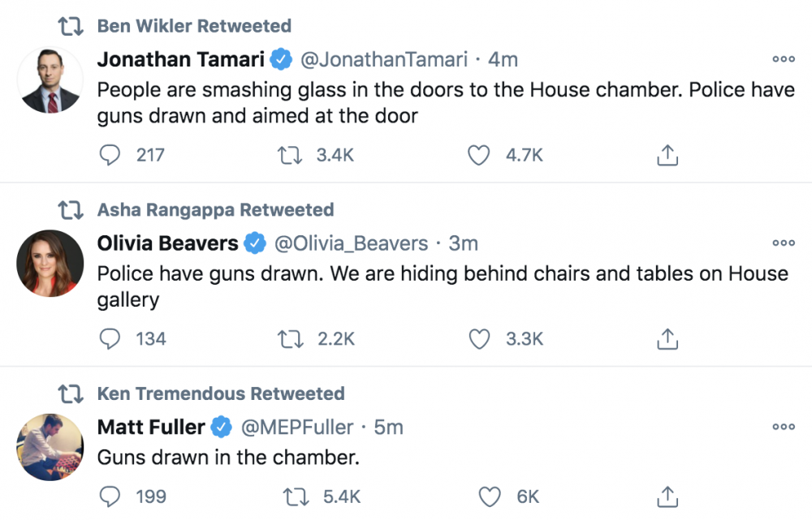
Task: Retweet Matt Fuller's guns drawn tweet
Action: click(296, 496)
